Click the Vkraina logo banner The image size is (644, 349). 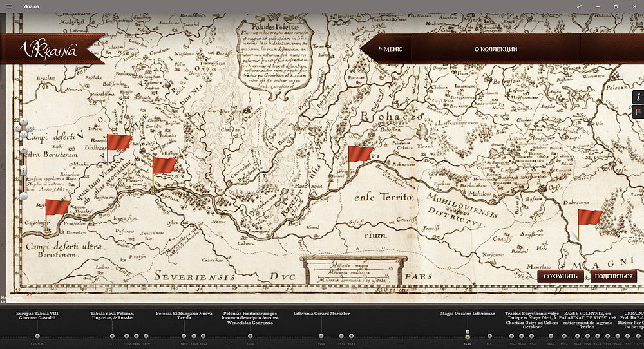(52, 49)
